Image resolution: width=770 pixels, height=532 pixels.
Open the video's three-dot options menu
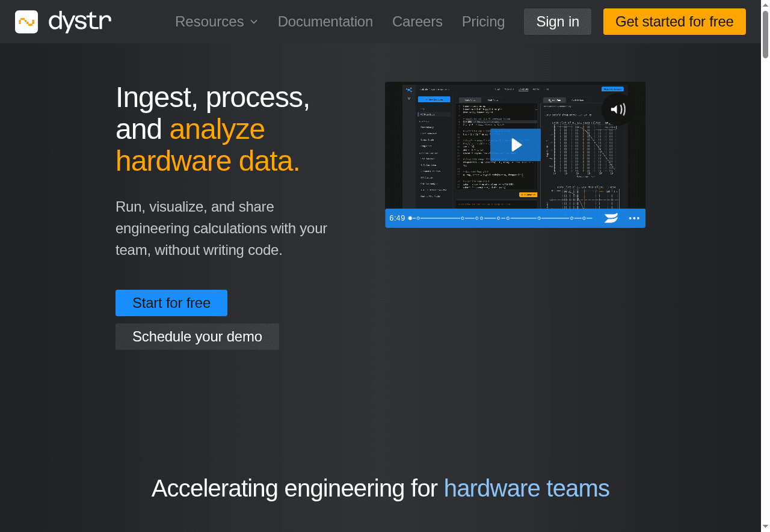pos(634,218)
